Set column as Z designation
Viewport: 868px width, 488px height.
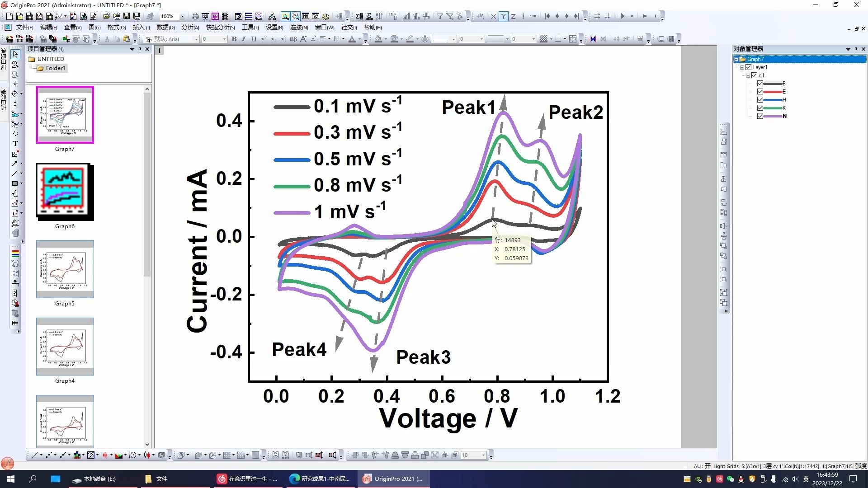tap(513, 16)
